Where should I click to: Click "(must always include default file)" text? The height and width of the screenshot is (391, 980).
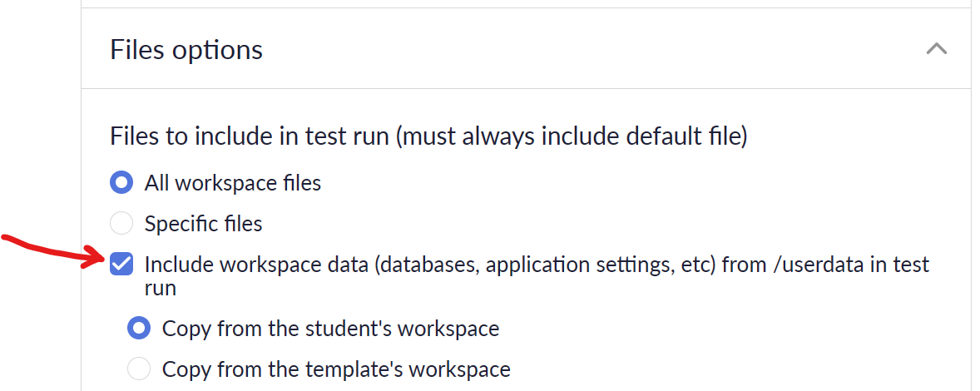[x=571, y=136]
